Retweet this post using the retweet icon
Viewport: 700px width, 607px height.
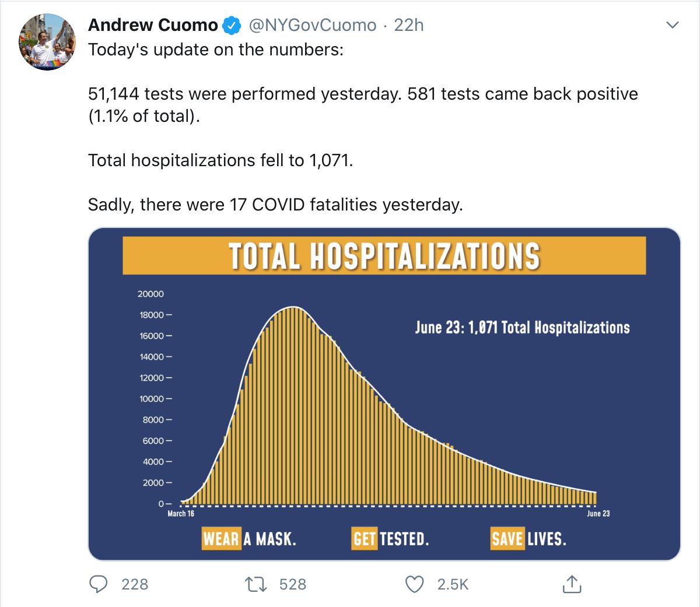(x=256, y=584)
